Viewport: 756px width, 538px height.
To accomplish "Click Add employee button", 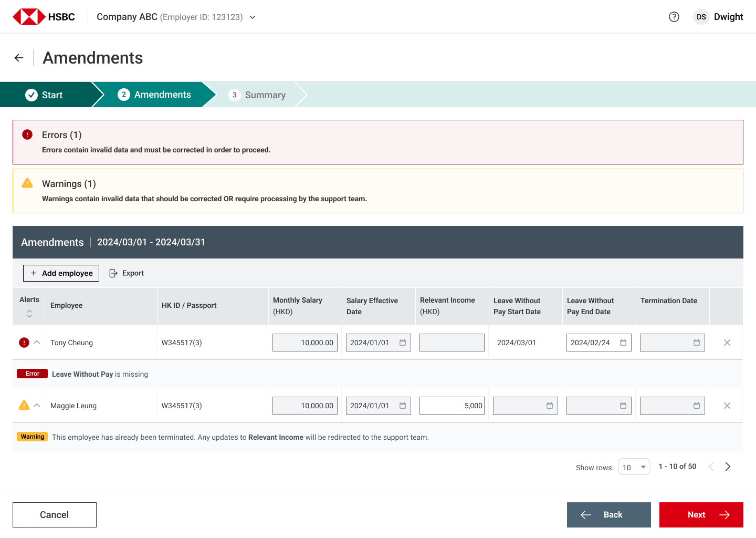I will point(61,273).
